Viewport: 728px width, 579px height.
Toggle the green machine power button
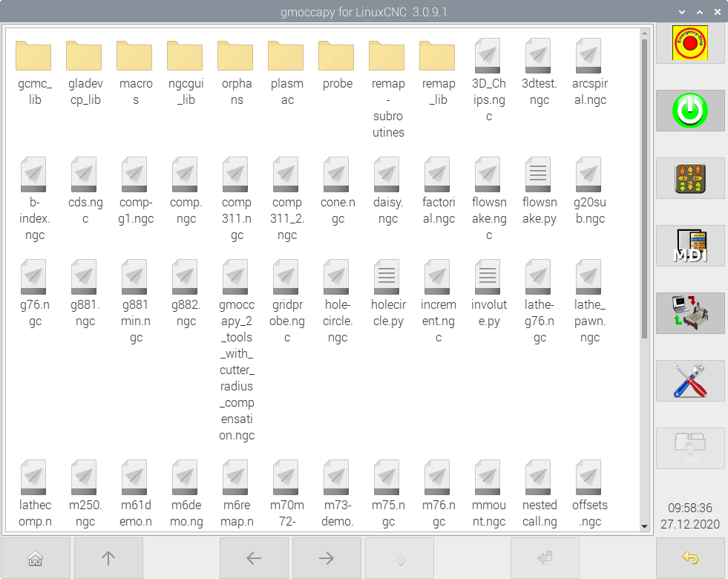click(x=689, y=111)
